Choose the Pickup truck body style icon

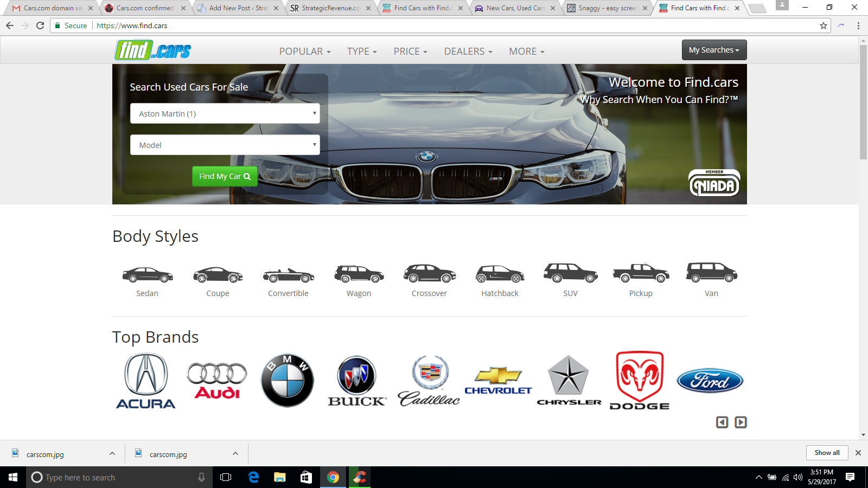pos(641,273)
